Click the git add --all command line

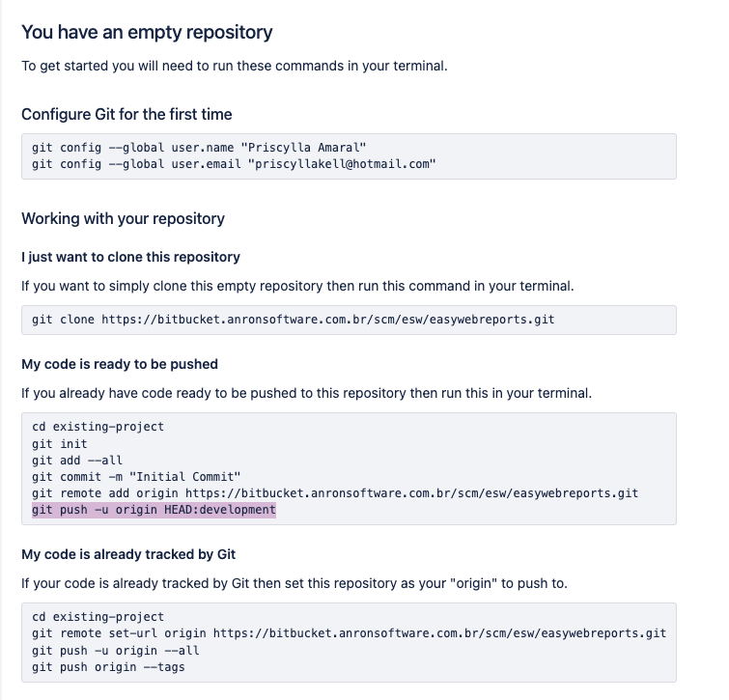(77, 460)
